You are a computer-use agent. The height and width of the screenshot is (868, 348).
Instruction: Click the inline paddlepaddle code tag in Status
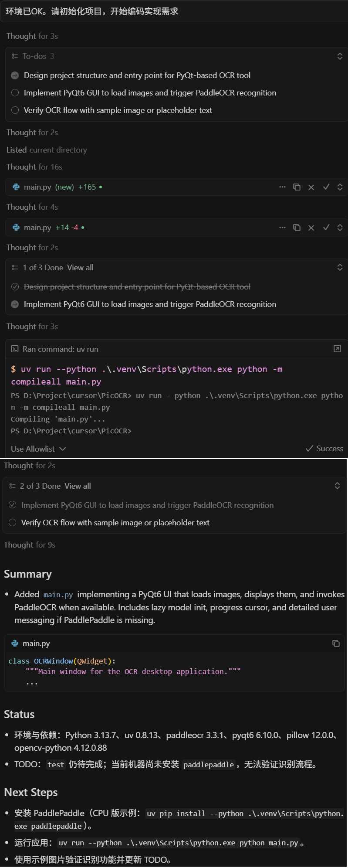[x=209, y=765]
